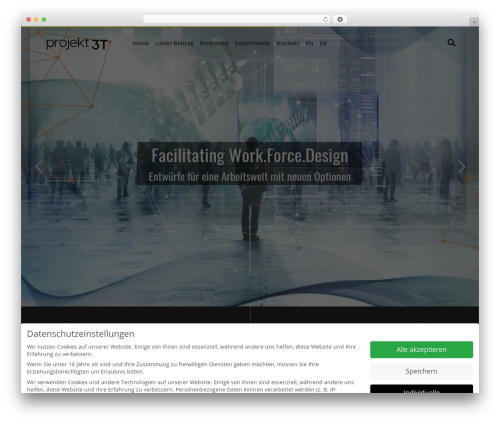
Task: Click the Facilitating Work.Force.Design headline
Action: tap(250, 155)
